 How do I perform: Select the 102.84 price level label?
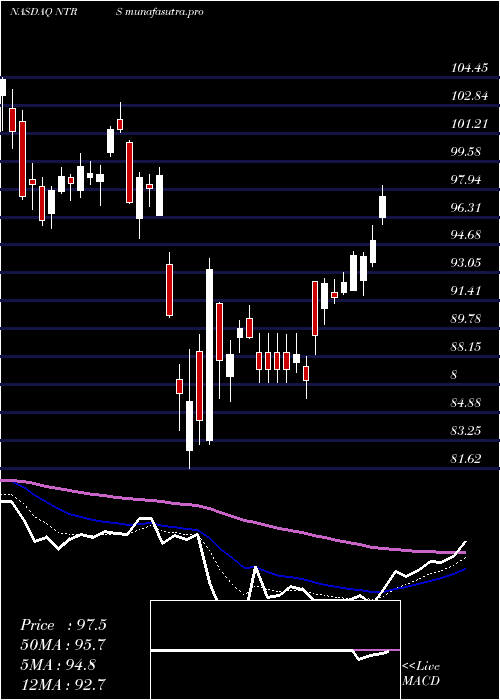pyautogui.click(x=470, y=96)
